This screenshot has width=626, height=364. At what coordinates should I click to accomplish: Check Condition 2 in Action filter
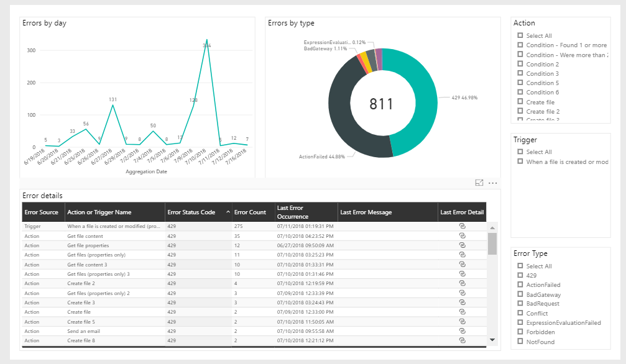point(520,64)
